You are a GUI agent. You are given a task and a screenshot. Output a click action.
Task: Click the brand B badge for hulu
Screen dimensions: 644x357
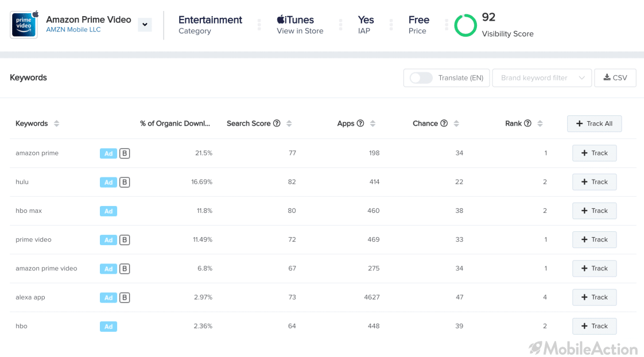point(125,183)
